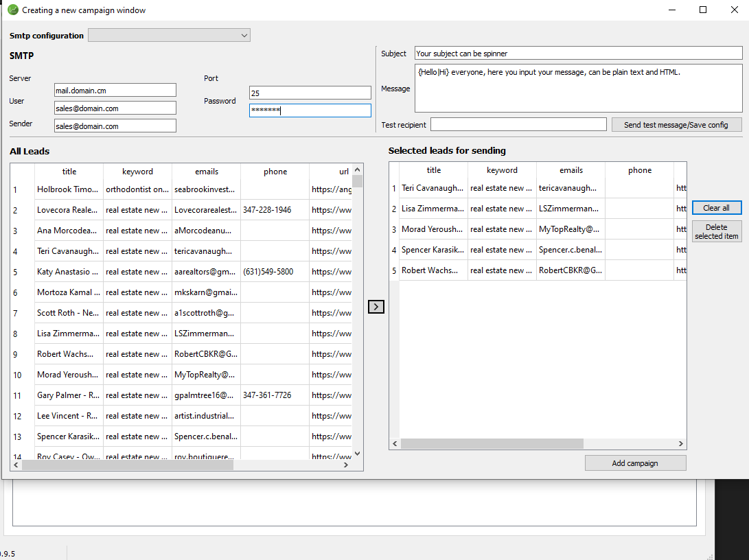Click the Test recipient field
Viewport: 749px width, 560px height.
(518, 125)
